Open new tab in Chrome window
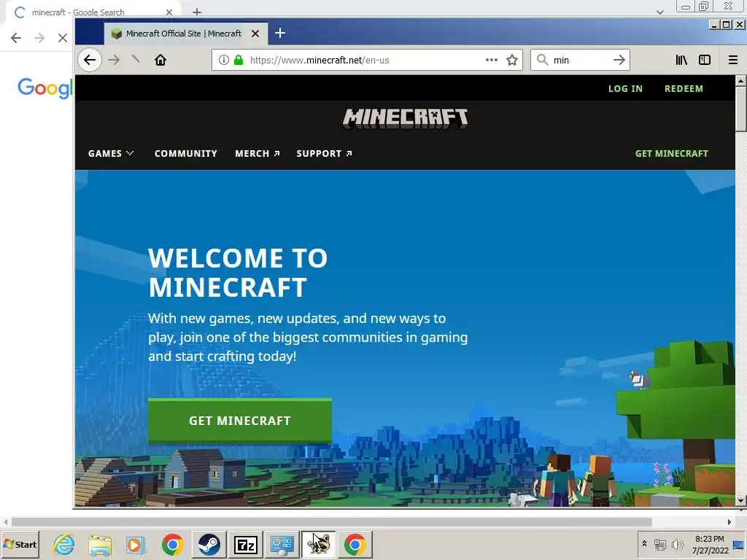 pos(197,12)
